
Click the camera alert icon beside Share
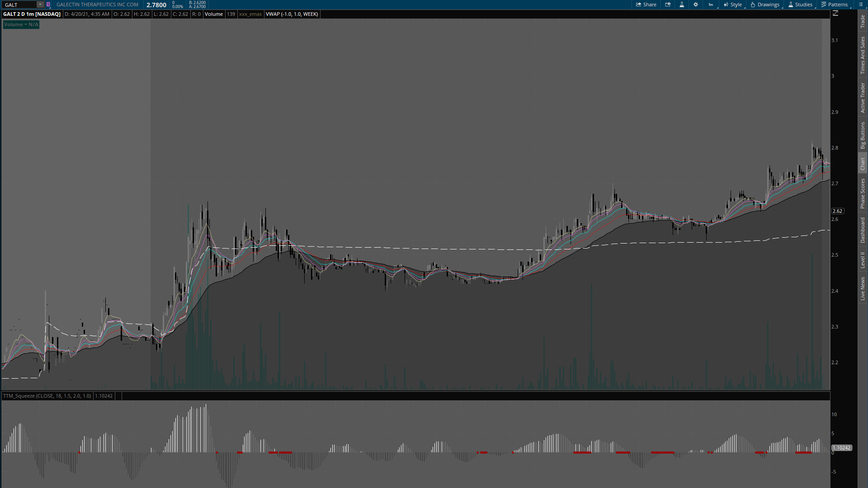668,5
